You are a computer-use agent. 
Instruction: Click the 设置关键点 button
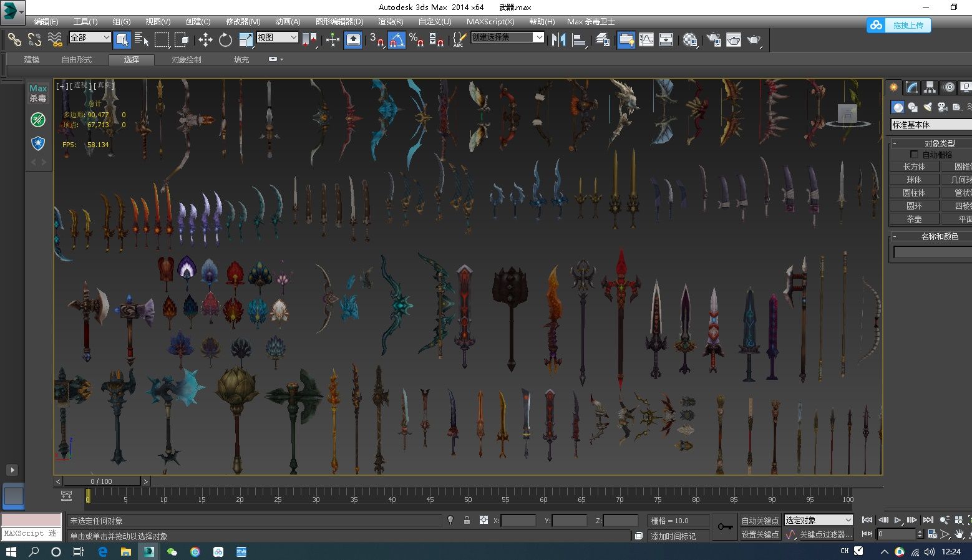pyautogui.click(x=760, y=534)
